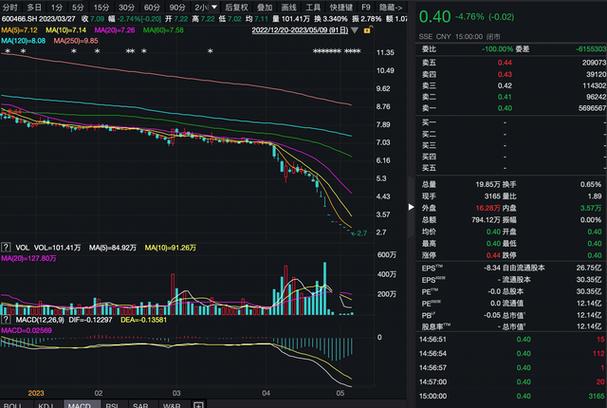Click the MA(5)=7.12 moving average label
Viewport: 607px width, 408px height.
point(19,30)
